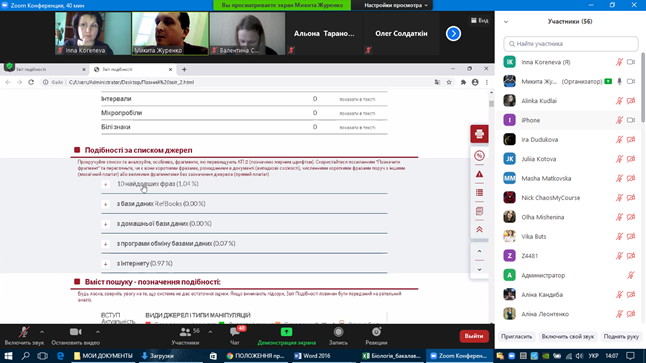646x363 pixels.
Task: Open the Чат with 40 unread messages
Action: [235, 336]
